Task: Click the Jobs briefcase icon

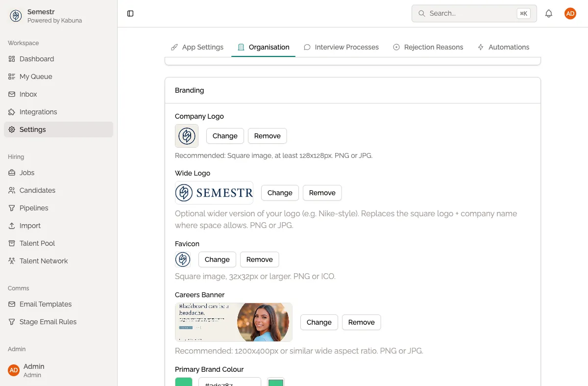Action: (x=12, y=173)
